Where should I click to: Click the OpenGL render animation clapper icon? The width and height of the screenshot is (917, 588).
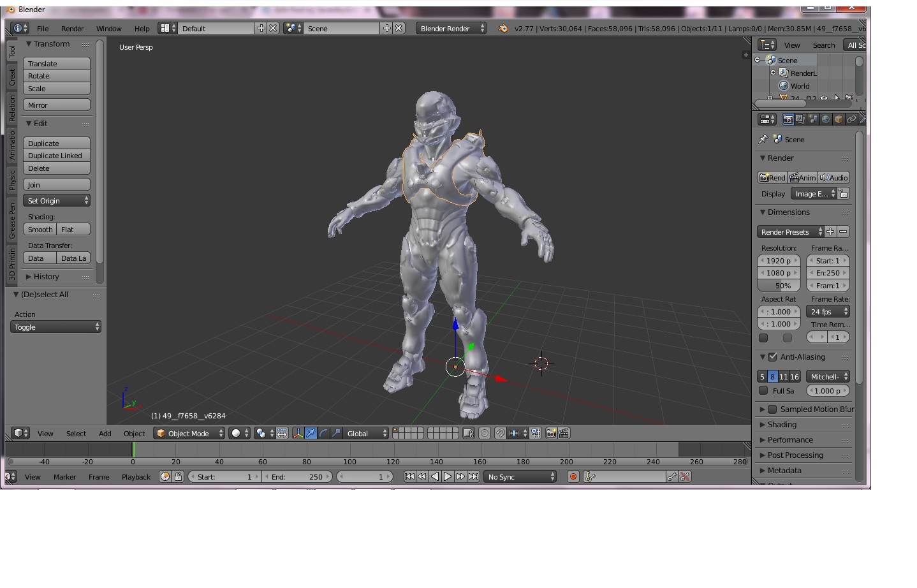564,433
